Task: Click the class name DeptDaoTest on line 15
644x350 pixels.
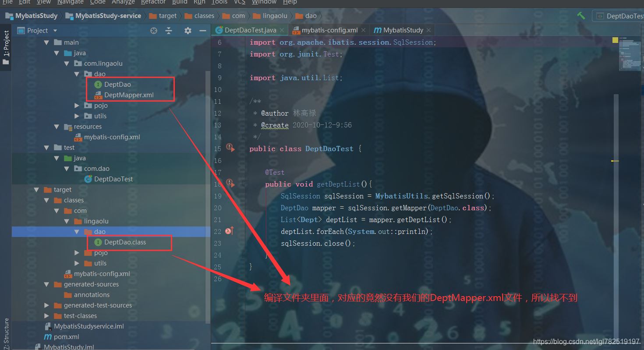Action: pos(329,148)
